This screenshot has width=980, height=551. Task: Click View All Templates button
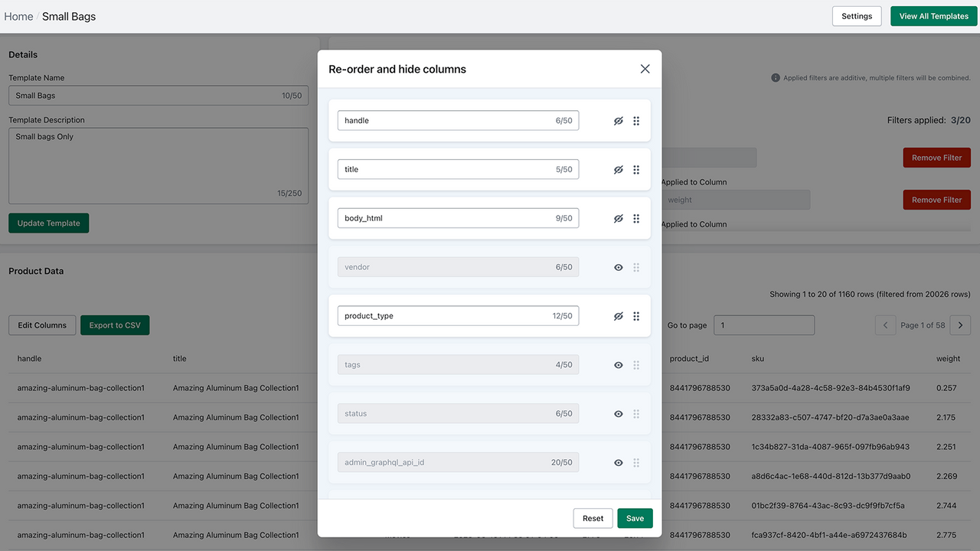click(x=934, y=16)
